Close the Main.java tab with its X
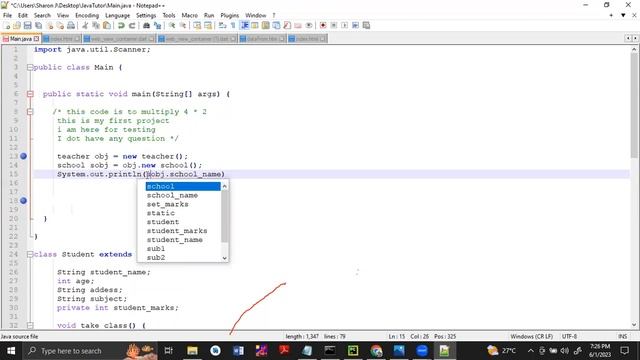This screenshot has width=640, height=360. (x=36, y=39)
